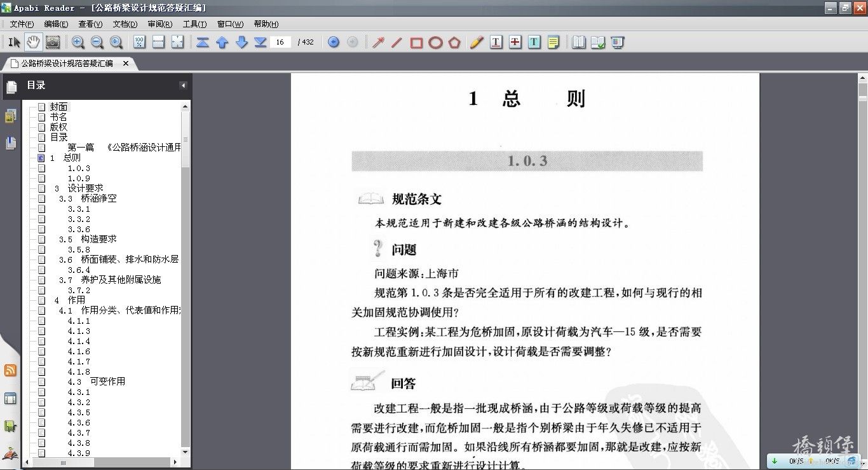
Task: Select 4 作用 outline entry
Action: click(69, 300)
